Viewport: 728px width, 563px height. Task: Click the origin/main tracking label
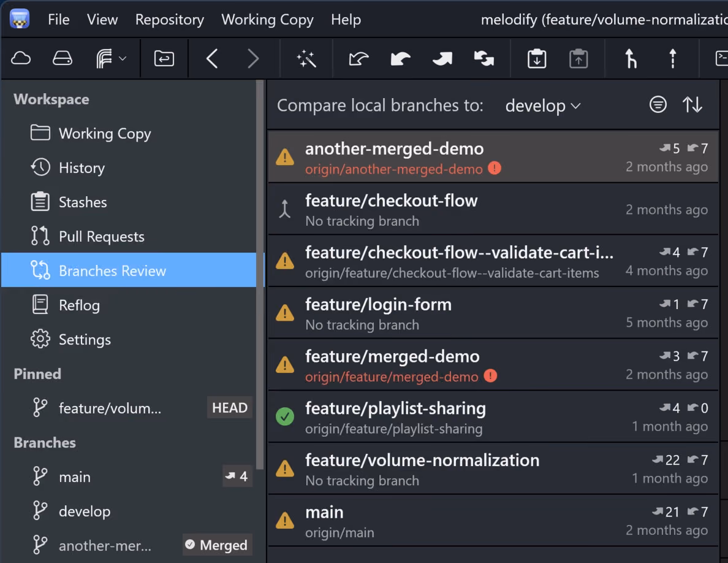pyautogui.click(x=339, y=533)
